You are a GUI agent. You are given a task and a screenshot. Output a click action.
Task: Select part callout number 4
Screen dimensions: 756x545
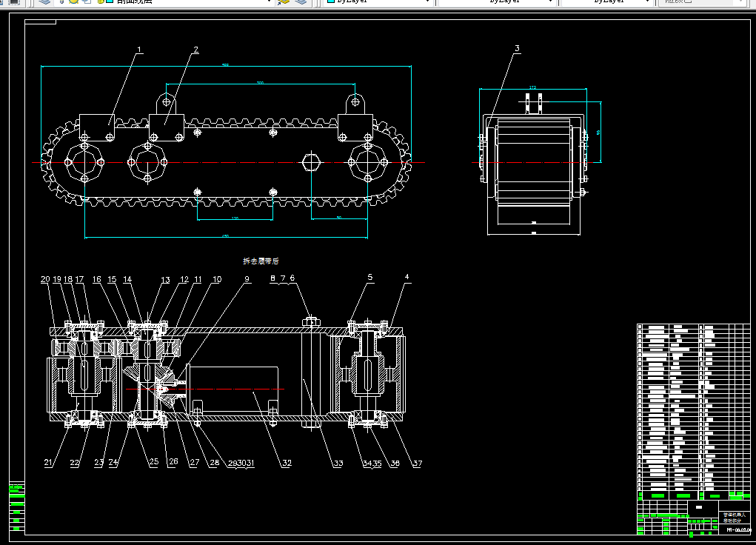(x=407, y=277)
